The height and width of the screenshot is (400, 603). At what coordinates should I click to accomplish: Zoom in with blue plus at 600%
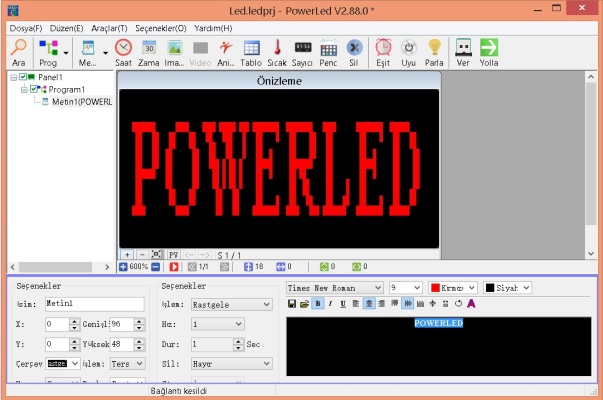point(123,267)
